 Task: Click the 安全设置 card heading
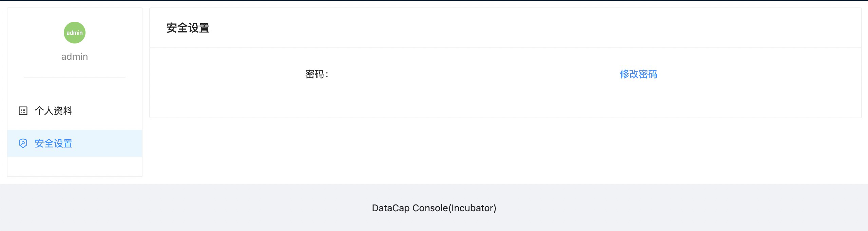[x=188, y=28]
